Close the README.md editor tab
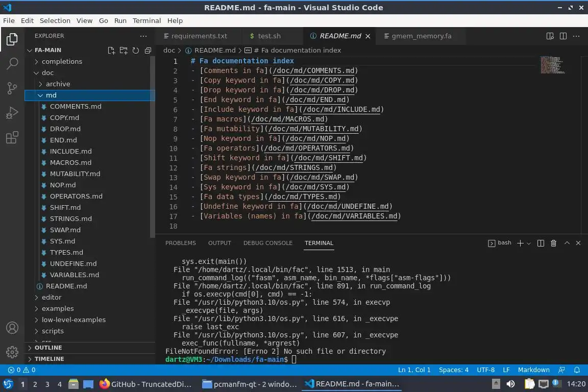588x392 pixels. pos(368,36)
